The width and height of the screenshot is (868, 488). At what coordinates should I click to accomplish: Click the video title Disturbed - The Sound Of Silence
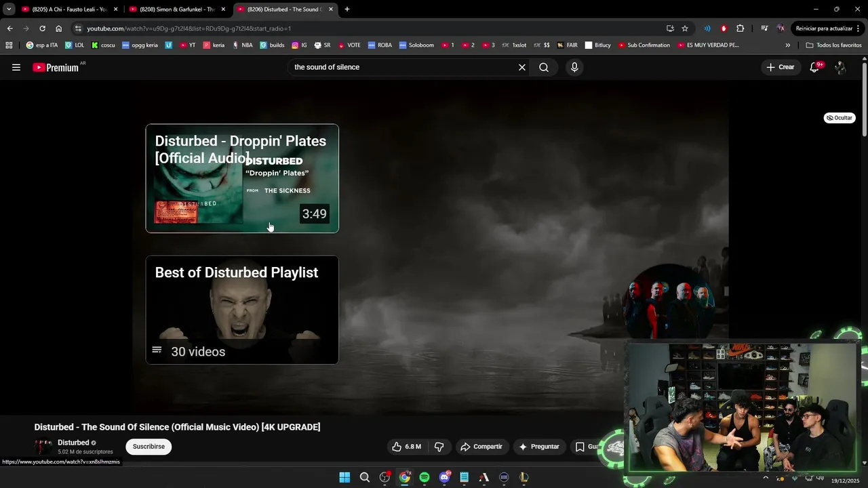pyautogui.click(x=177, y=427)
